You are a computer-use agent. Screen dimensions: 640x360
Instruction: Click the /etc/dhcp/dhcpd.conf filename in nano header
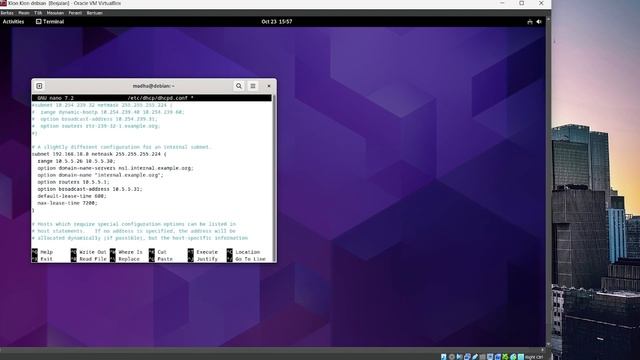158,98
